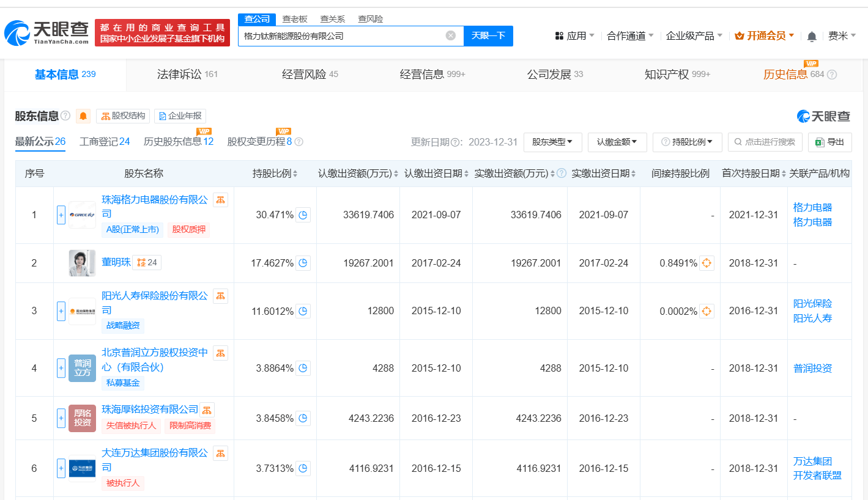Expand 阳光人寿保险 row plus toggle

pos(61,311)
